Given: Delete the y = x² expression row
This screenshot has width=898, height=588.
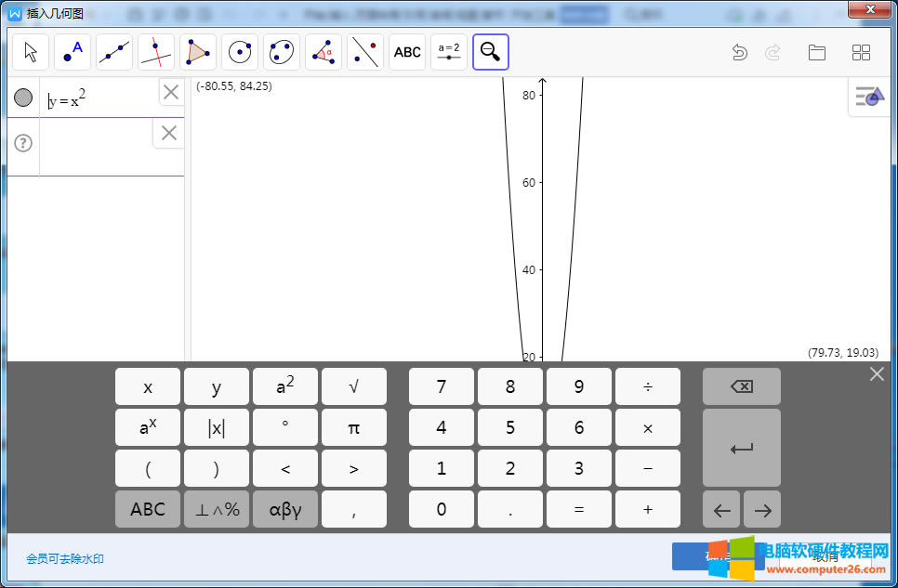Looking at the screenshot, I should [171, 92].
